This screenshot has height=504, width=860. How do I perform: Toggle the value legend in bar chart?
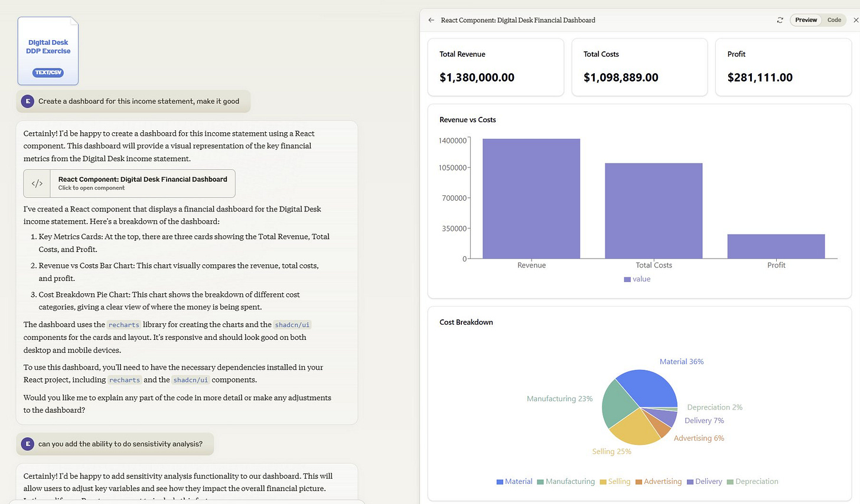[x=637, y=279]
